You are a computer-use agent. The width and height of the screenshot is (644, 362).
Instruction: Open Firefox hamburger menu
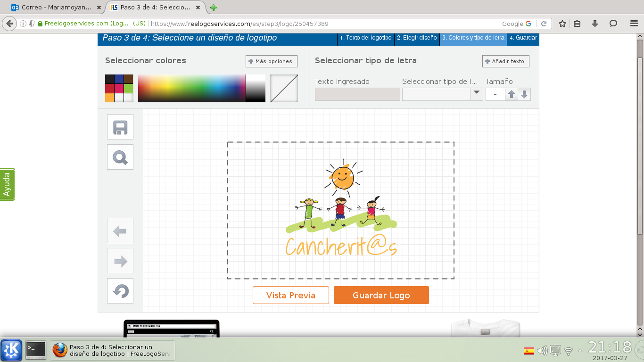634,24
